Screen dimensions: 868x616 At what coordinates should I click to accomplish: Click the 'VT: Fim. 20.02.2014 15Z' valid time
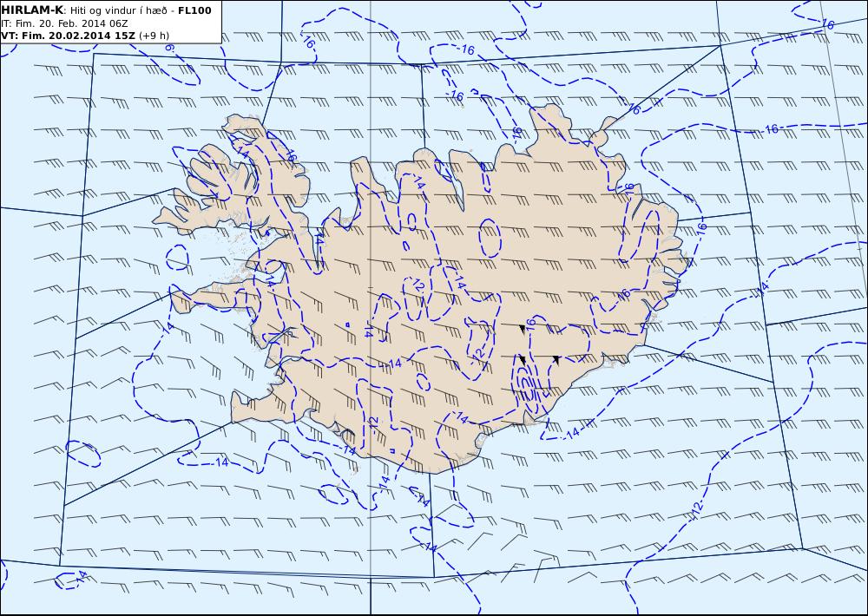click(x=68, y=36)
